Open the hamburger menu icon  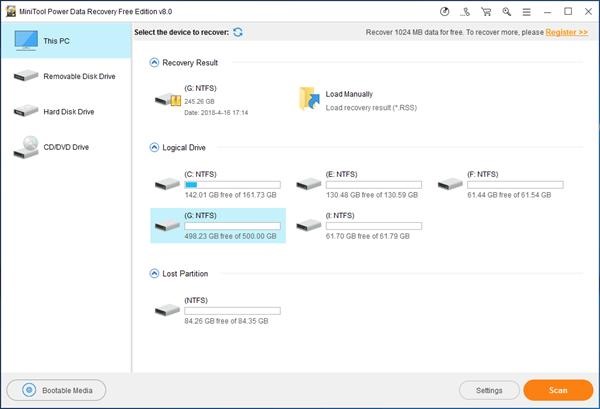point(527,12)
